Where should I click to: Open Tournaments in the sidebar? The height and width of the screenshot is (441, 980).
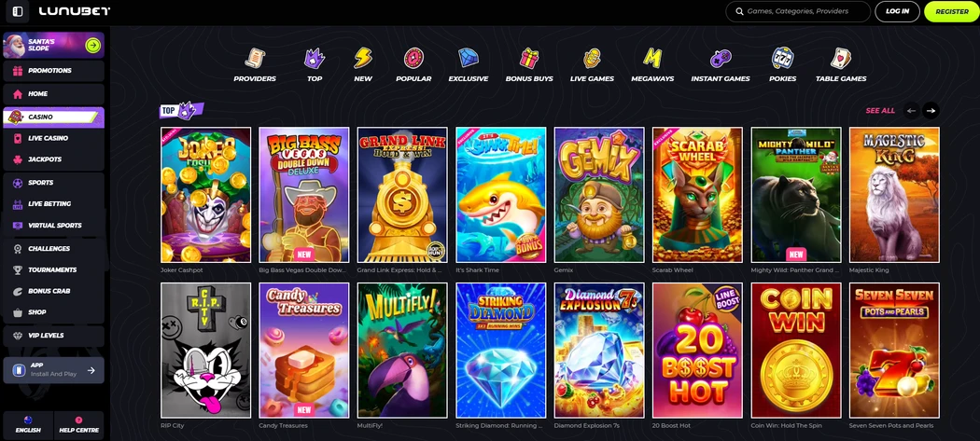54,269
